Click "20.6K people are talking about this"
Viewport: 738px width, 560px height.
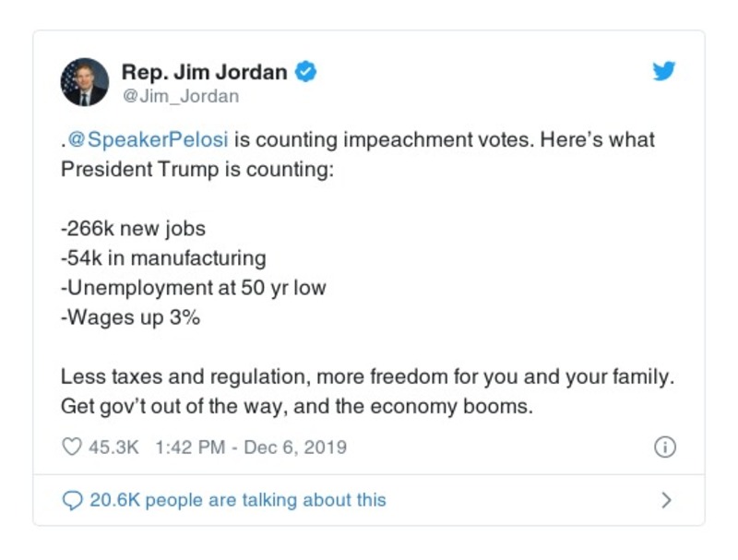click(237, 500)
